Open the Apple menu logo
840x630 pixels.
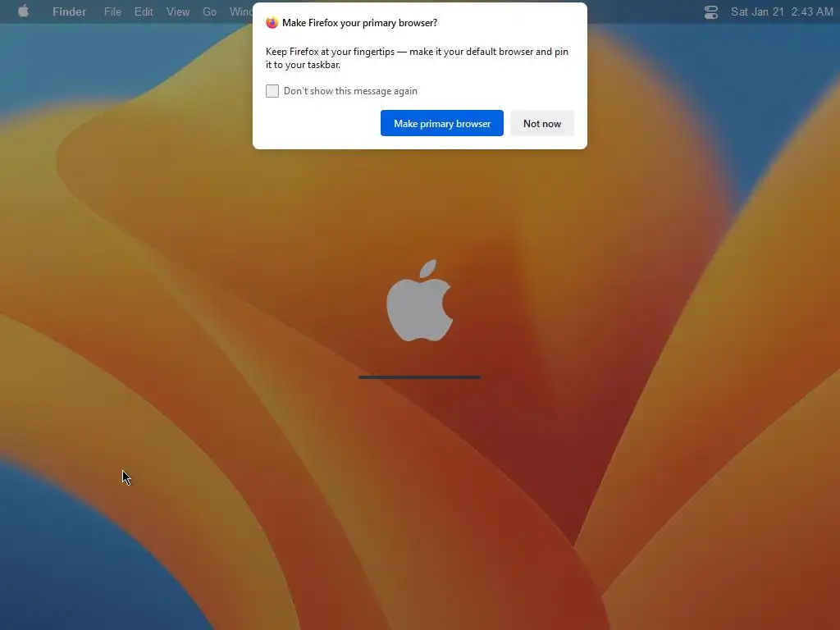[x=23, y=11]
